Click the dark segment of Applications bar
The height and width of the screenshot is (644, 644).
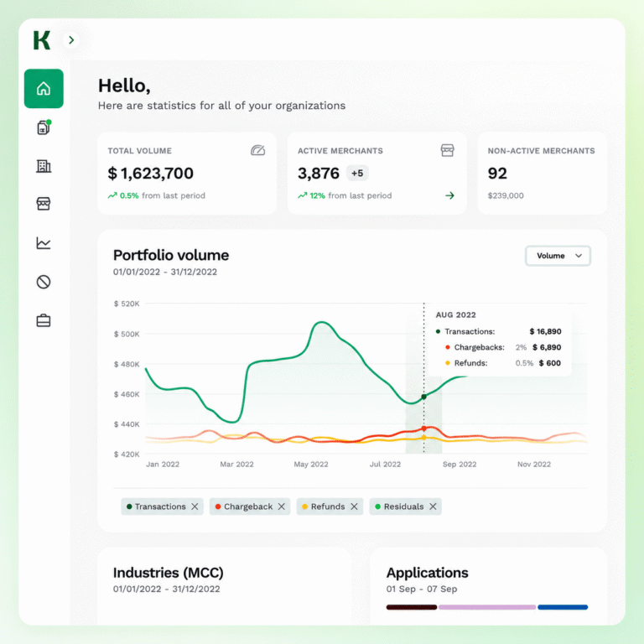coord(412,607)
